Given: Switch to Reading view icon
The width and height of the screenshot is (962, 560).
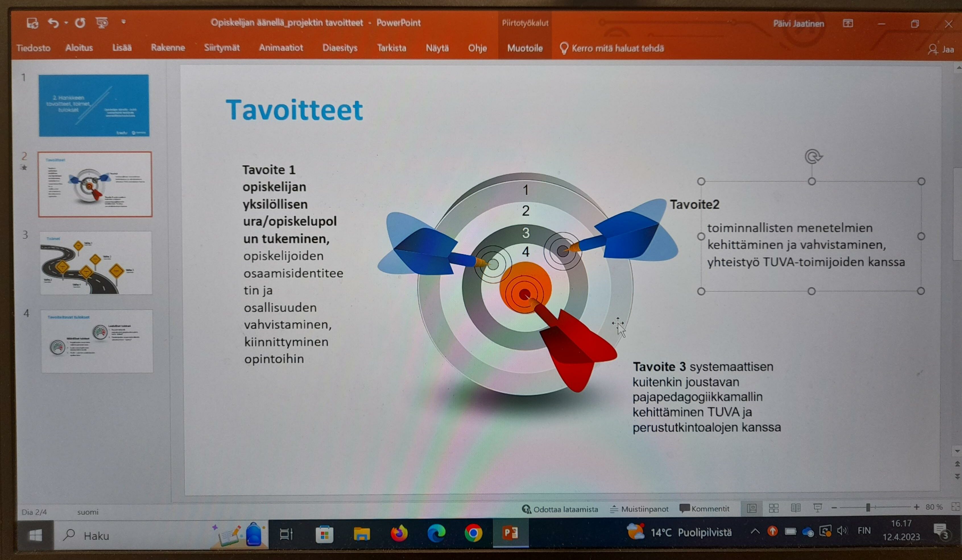Looking at the screenshot, I should tap(796, 508).
